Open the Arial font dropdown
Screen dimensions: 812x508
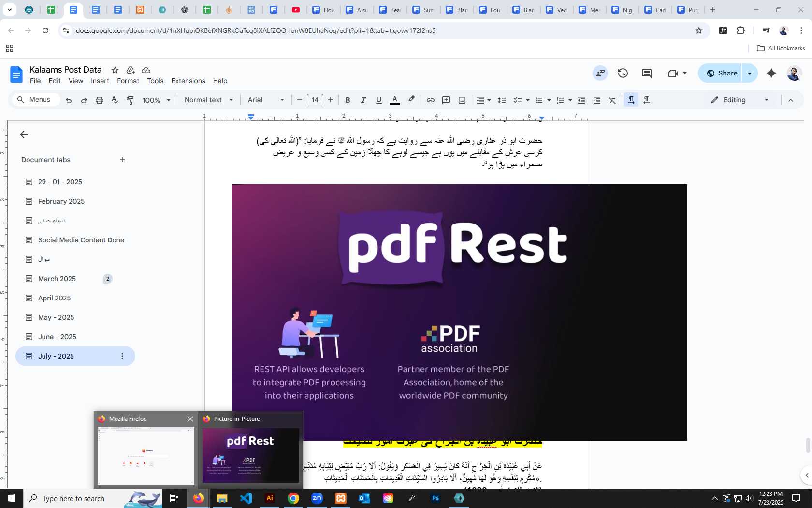[x=266, y=100]
